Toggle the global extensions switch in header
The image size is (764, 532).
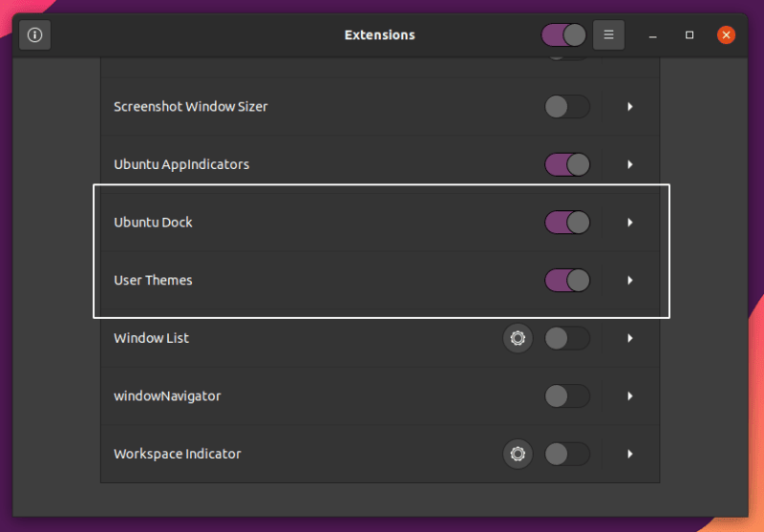pos(563,35)
